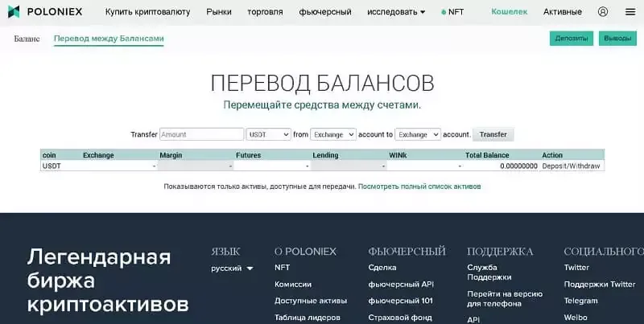This screenshot has height=324, width=644.
Task: Click Deposit/Withdraw action in USDT row
Action: pyautogui.click(x=571, y=166)
